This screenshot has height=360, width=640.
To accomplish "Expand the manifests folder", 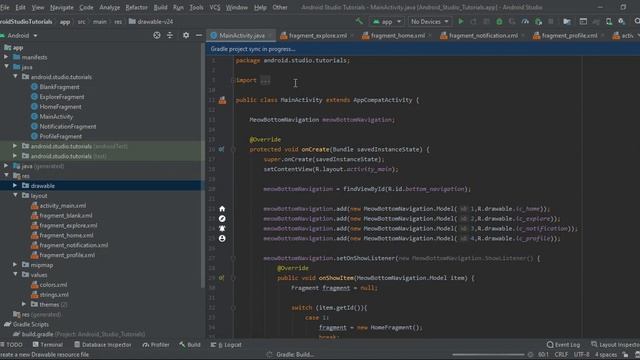I will [x=6, y=57].
